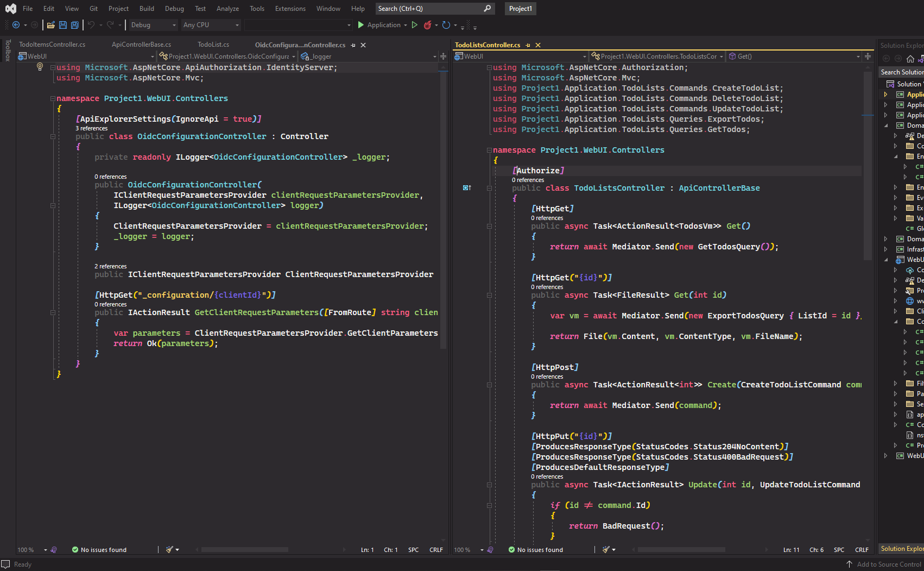Image resolution: width=924 pixels, height=571 pixels.
Task: Open the Any CPU platform dropdown
Action: [211, 25]
